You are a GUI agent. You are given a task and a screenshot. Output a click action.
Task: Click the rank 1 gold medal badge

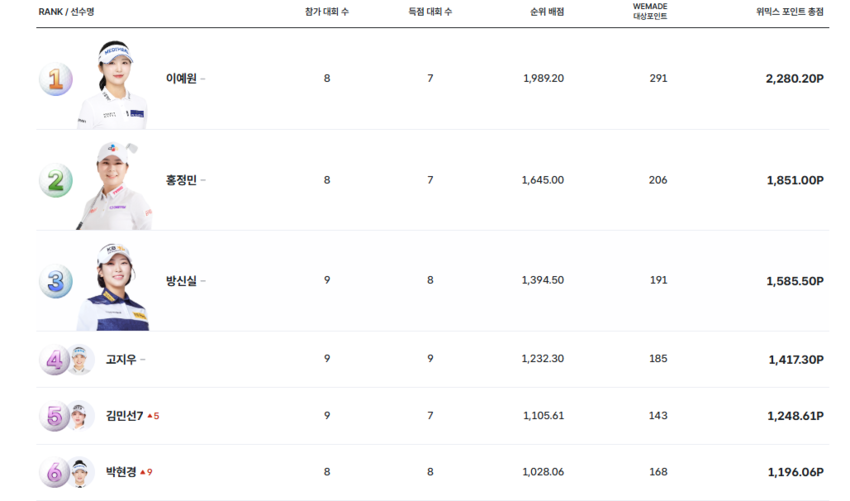click(x=55, y=79)
